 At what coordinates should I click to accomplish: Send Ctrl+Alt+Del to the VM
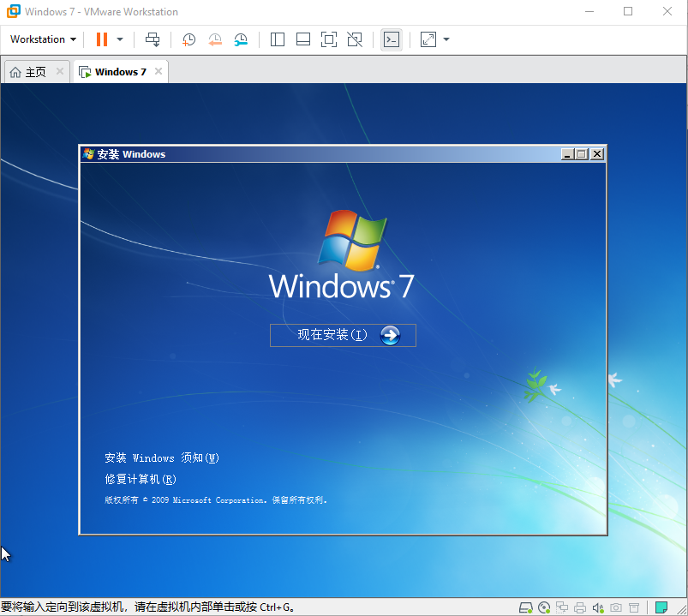point(153,39)
